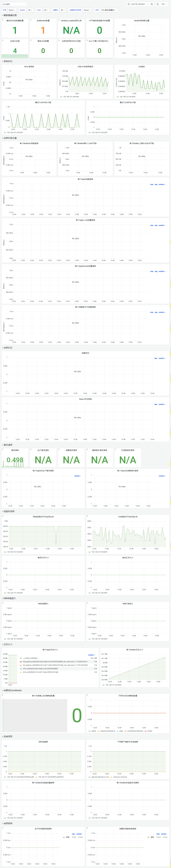The image size is (171, 868).
Task: Sort by max in 每个topic的出站流量速率 legend
Action: pyautogui.click(x=152, y=271)
